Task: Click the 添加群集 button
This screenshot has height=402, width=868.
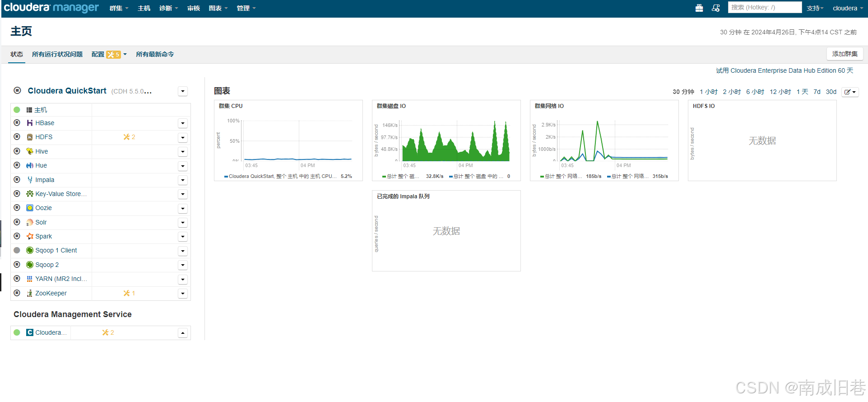Action: 845,54
